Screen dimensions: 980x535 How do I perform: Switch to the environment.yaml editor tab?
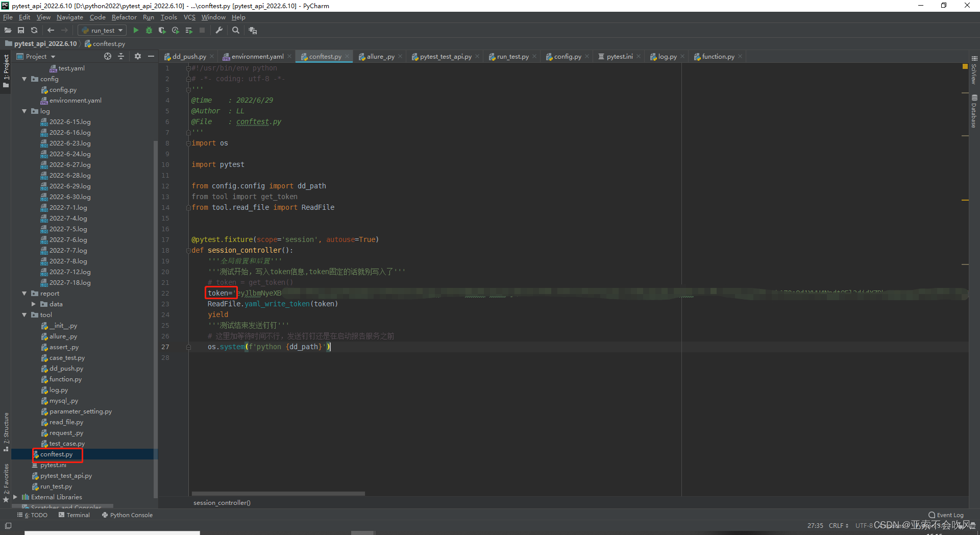257,57
